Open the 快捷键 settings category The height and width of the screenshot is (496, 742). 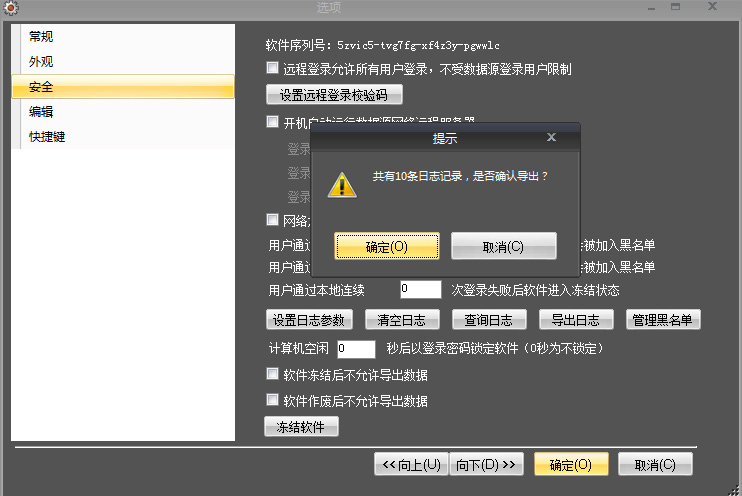point(48,137)
